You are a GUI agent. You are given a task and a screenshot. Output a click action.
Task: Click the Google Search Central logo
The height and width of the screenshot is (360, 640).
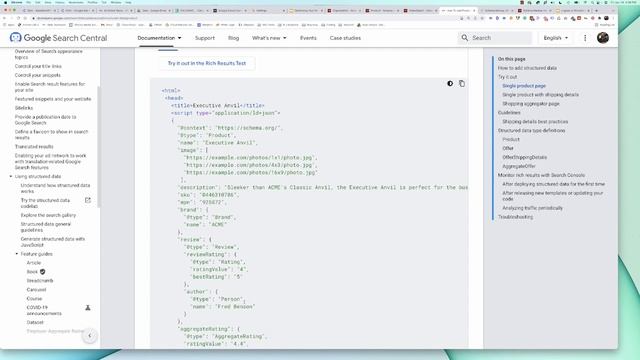tap(58, 38)
